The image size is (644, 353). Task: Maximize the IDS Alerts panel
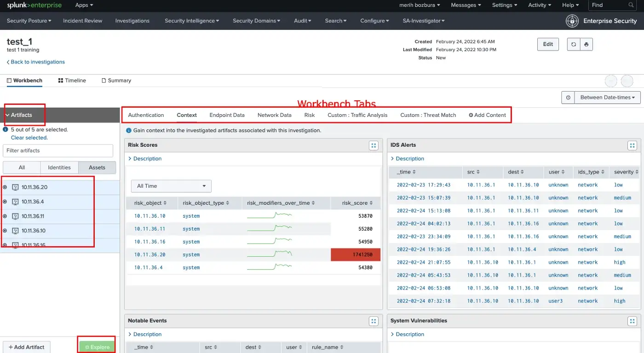(x=632, y=145)
